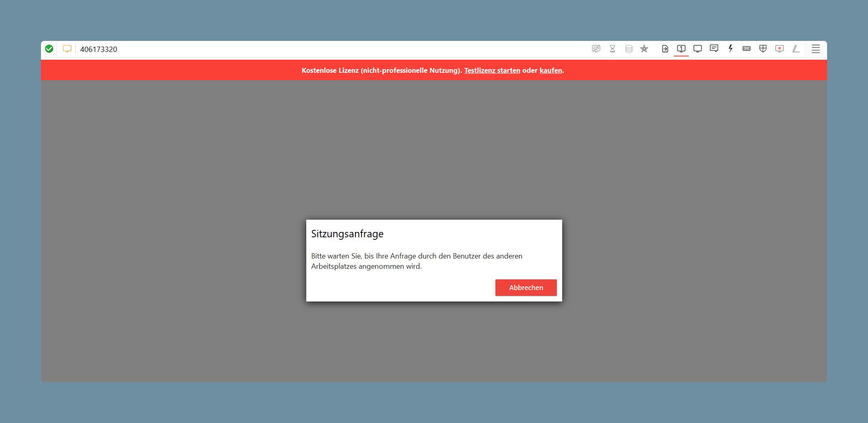Open the hamburger main menu

(816, 49)
